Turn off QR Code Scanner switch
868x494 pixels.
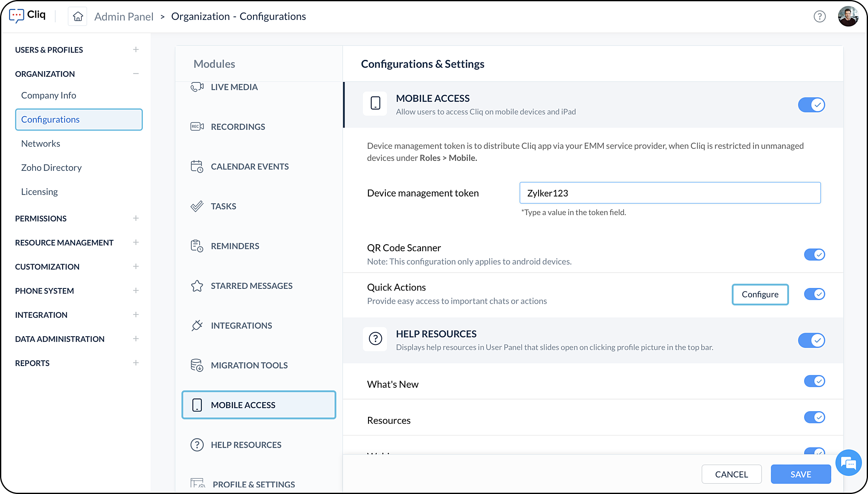(814, 255)
